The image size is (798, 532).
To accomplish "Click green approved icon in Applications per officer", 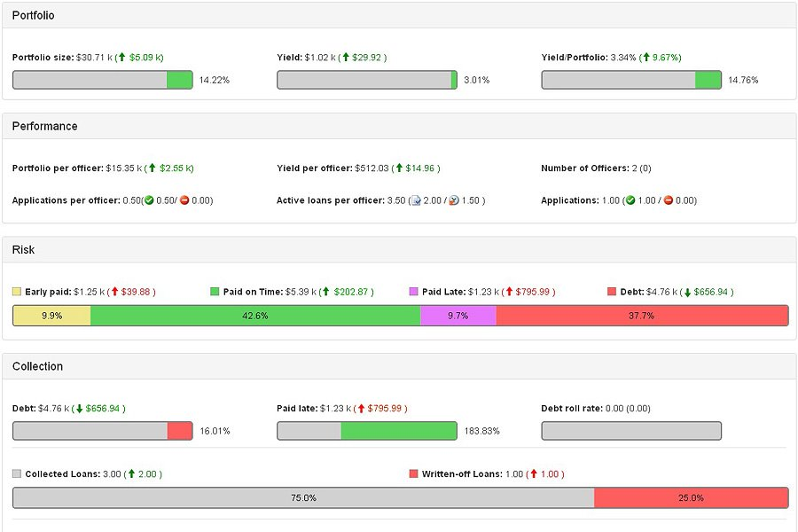I will pyautogui.click(x=147, y=200).
